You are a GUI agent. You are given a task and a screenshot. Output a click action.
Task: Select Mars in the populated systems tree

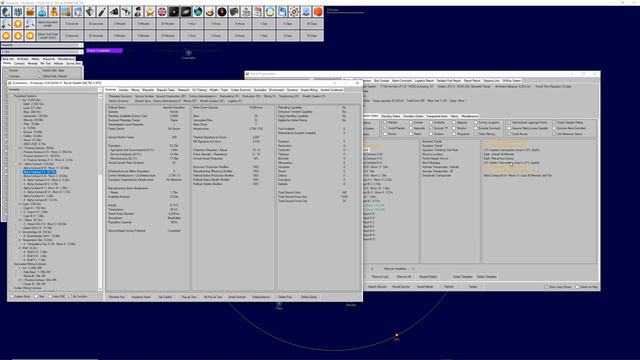click(33, 112)
